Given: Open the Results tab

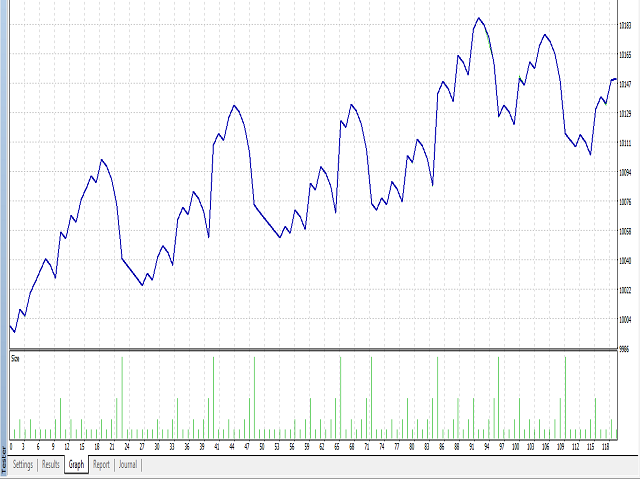Looking at the screenshot, I should [x=51, y=464].
